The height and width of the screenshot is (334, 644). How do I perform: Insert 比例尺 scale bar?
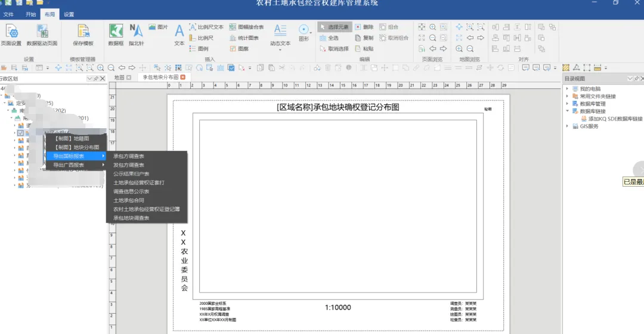202,38
